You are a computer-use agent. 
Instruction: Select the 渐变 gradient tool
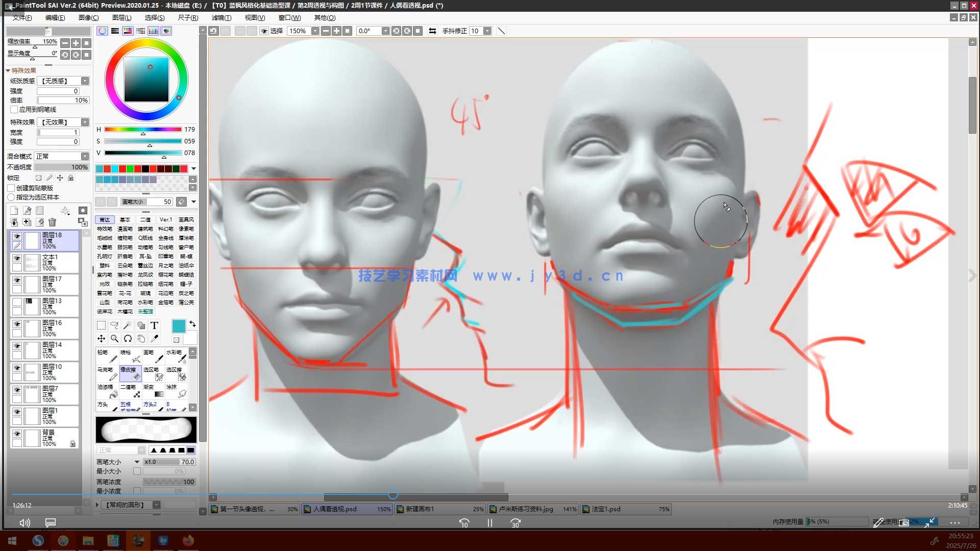[153, 391]
